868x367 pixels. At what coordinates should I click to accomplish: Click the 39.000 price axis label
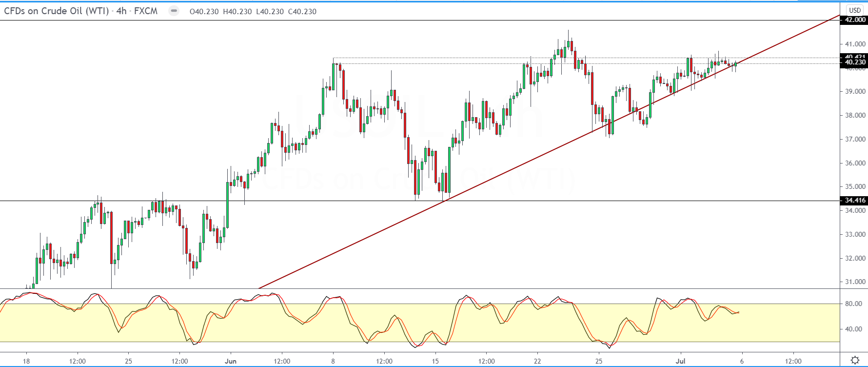click(x=855, y=91)
